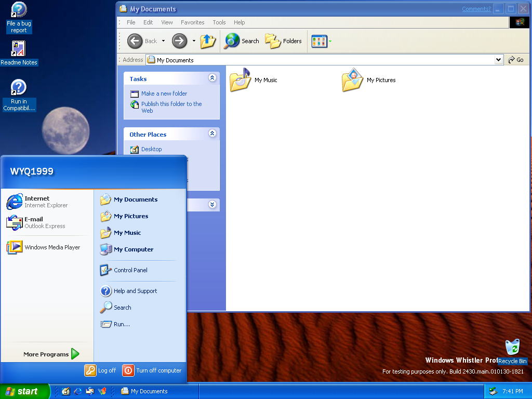The width and height of the screenshot is (532, 399).
Task: Open the Favorites menu
Action: (192, 22)
